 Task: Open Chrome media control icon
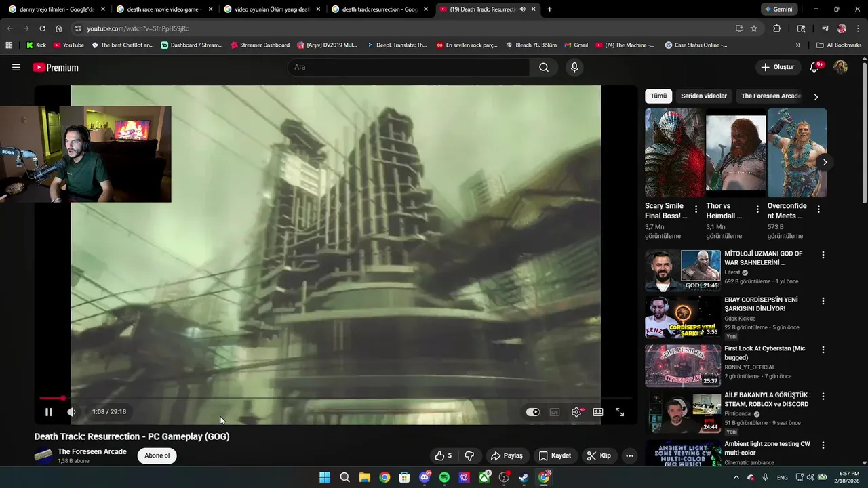pyautogui.click(x=825, y=28)
